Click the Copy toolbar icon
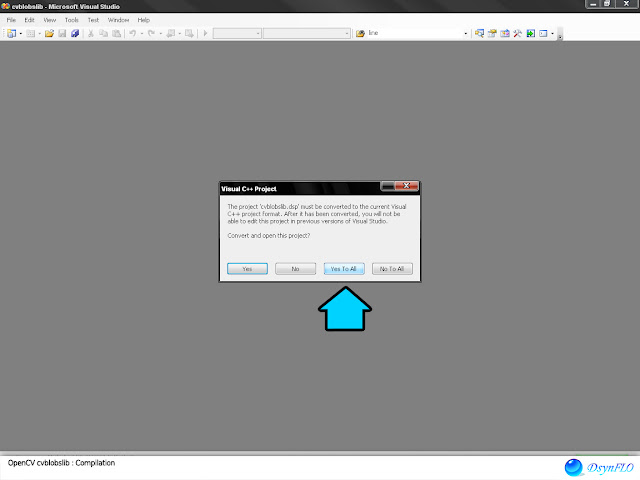 click(x=104, y=33)
